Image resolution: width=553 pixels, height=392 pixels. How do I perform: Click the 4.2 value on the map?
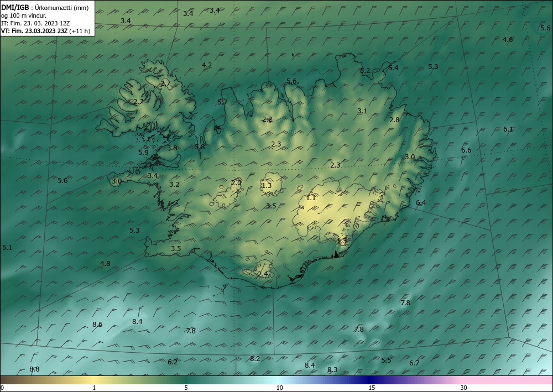207,65
